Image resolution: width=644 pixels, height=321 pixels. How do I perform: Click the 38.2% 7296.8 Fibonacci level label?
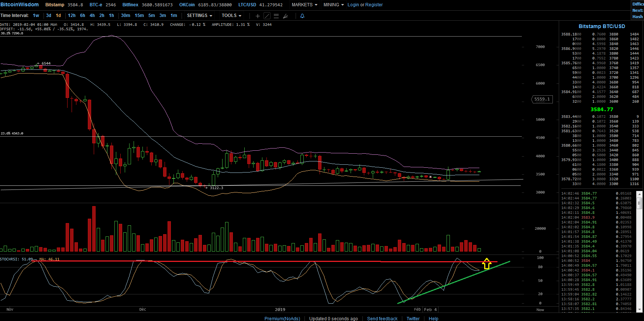(12, 33)
